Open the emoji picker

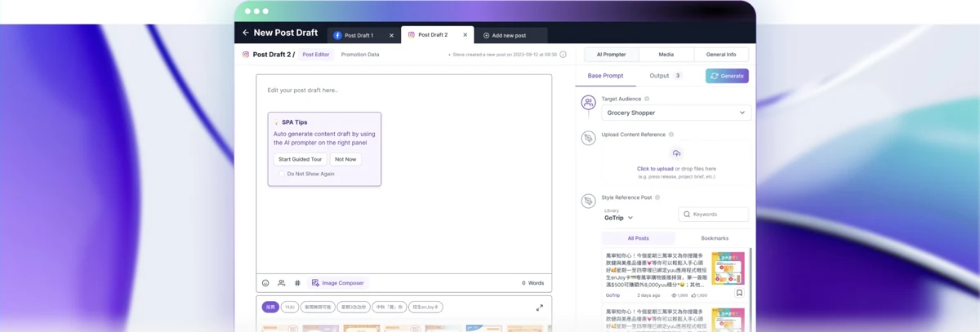265,283
